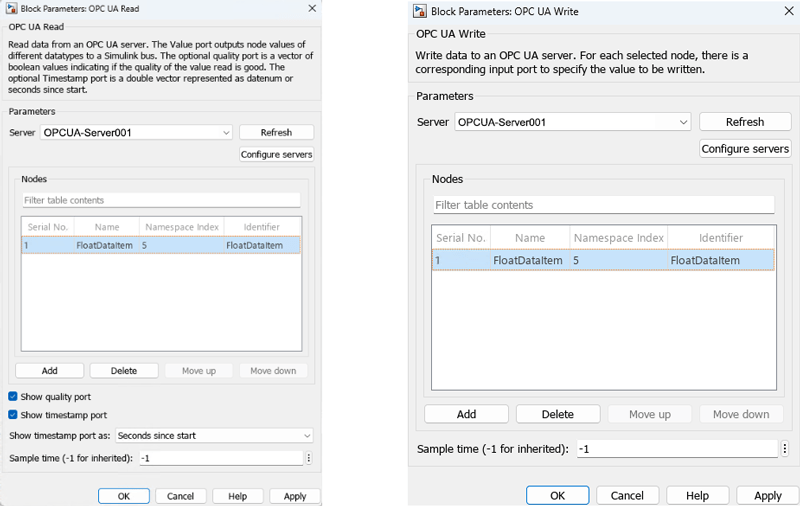
Task: Click Move up in the OPC UA Write dialog
Action: coord(649,414)
